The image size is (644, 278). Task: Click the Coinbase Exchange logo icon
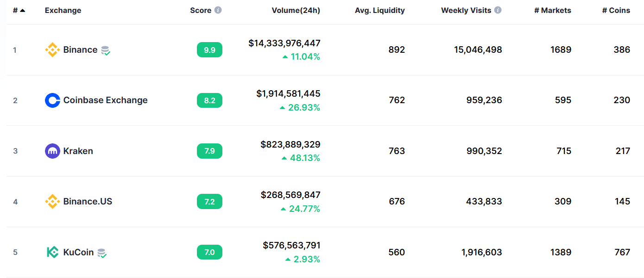pyautogui.click(x=52, y=100)
